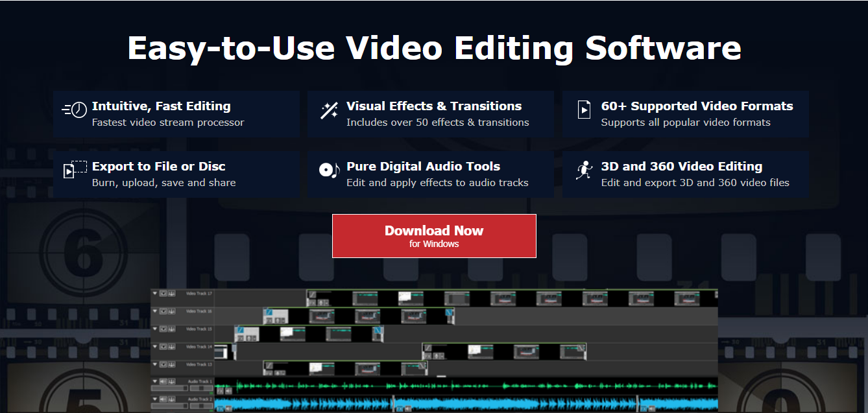Click the Visual Effects magic wand icon

[x=330, y=110]
